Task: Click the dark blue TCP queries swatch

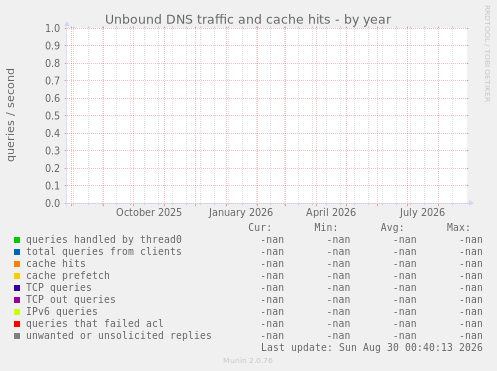Action: 17,288
